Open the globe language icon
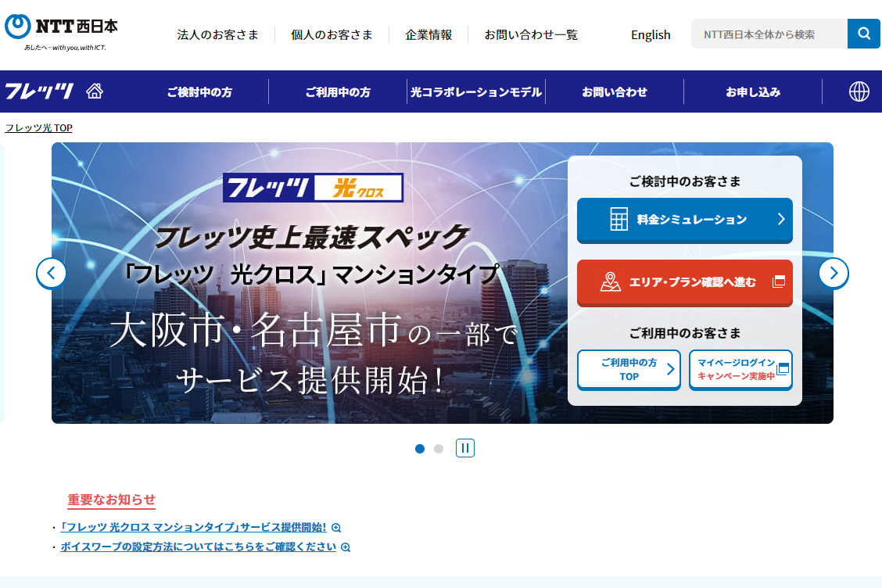882x588 pixels. coord(859,91)
